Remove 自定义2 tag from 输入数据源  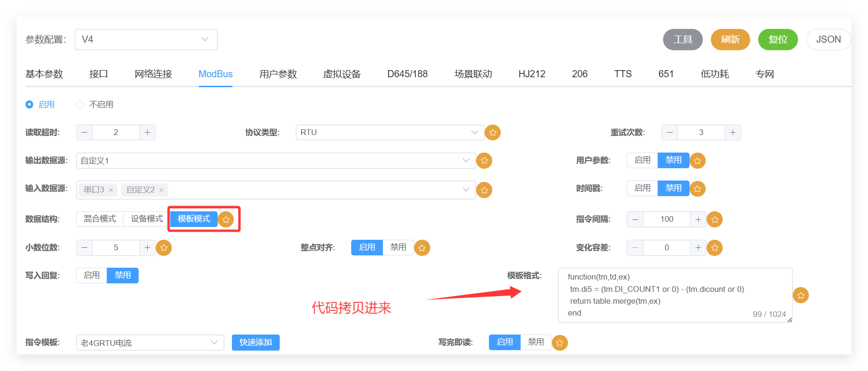[161, 190]
